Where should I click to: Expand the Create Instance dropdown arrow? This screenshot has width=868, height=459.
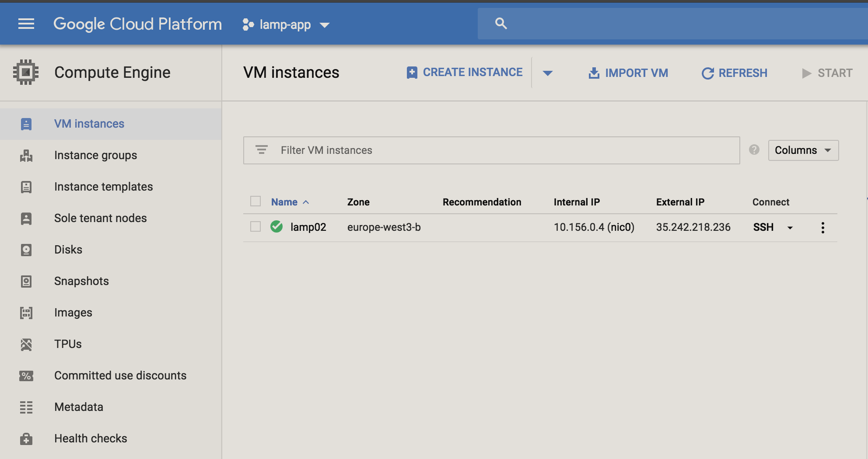(547, 73)
